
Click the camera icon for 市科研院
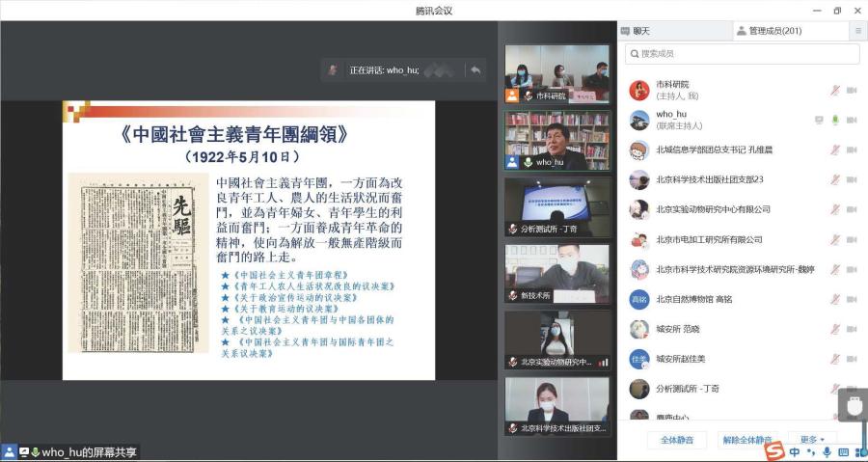[852, 90]
